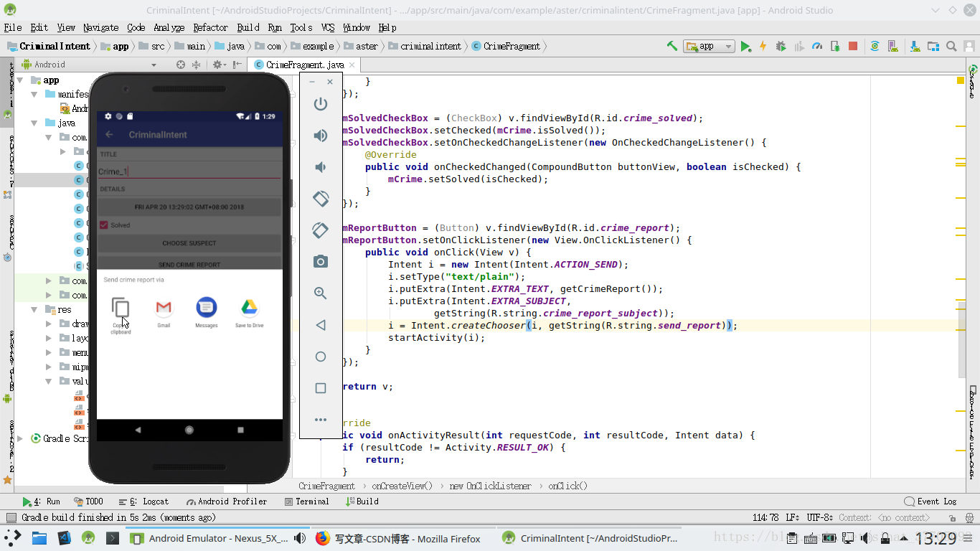Click emulator sidebar Home circle button

click(321, 357)
